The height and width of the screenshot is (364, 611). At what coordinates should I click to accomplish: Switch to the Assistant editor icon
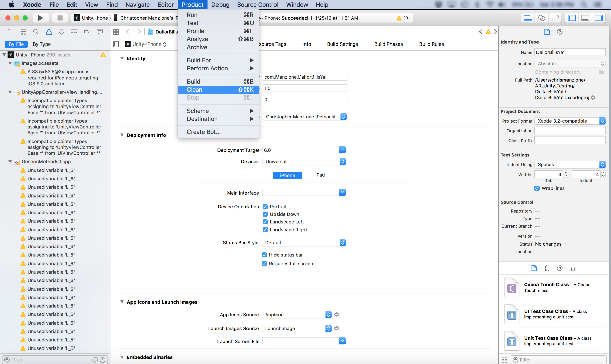coord(542,18)
